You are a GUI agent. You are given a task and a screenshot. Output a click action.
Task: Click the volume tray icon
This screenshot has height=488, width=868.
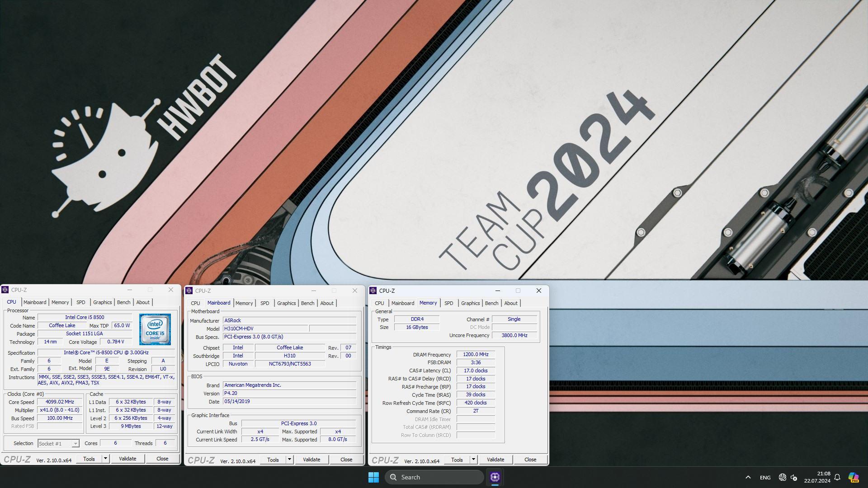pos(794,477)
